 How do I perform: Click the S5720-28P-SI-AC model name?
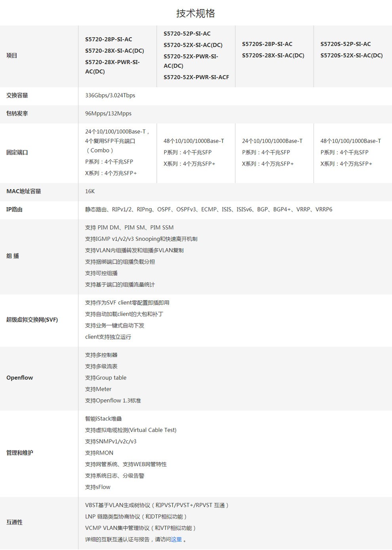click(x=108, y=39)
